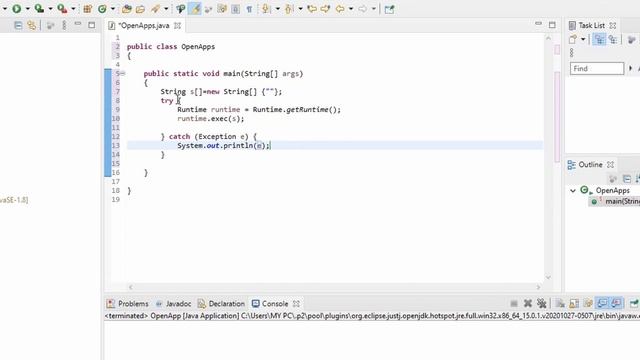Open Package Explorer View Menu dots
640x360 pixels.
point(64,25)
